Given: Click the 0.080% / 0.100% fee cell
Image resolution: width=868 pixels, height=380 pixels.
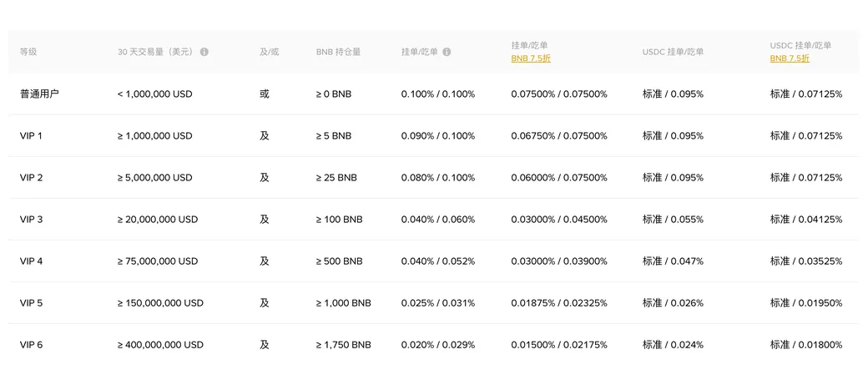Looking at the screenshot, I should coord(438,178).
